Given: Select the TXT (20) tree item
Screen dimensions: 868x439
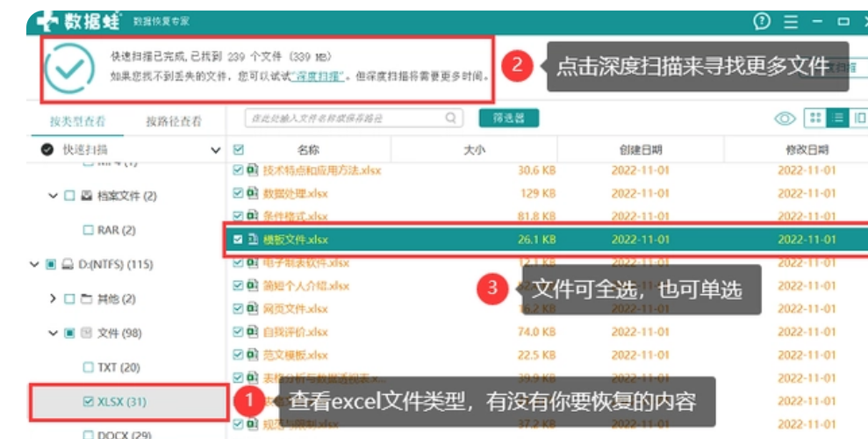Looking at the screenshot, I should 118,367.
